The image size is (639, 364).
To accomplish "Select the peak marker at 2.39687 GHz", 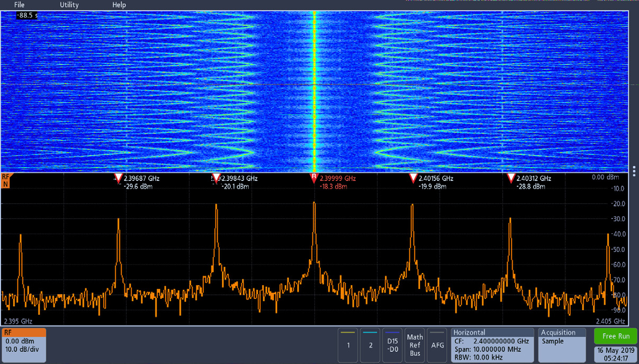I will coord(119,178).
